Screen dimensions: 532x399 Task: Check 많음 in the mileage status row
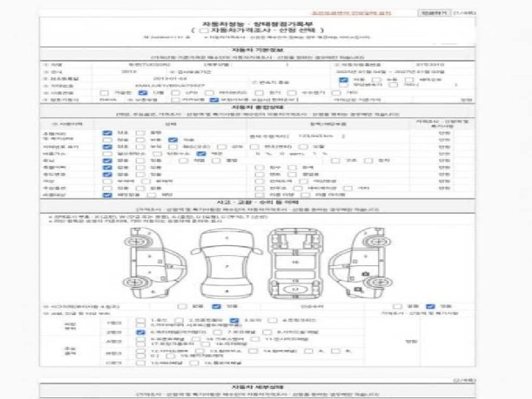pyautogui.click(x=107, y=140)
